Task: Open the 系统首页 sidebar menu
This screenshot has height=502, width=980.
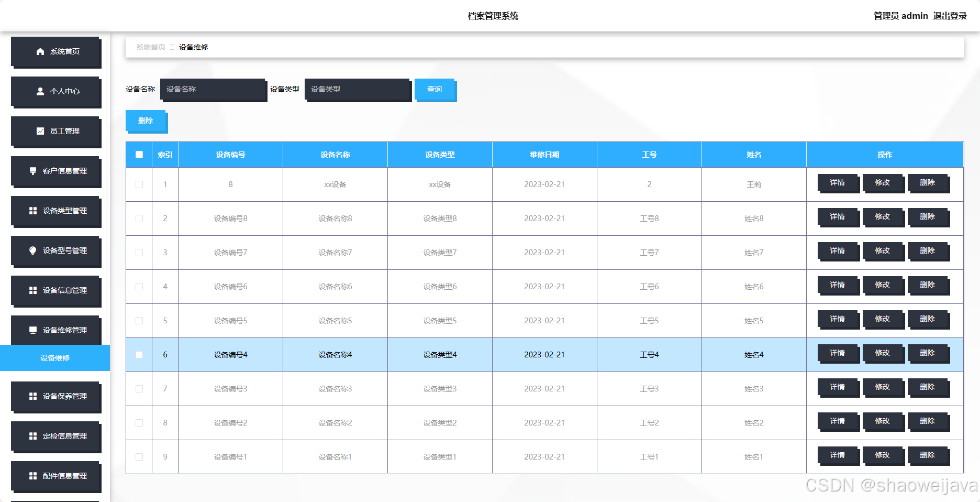Action: pos(55,52)
